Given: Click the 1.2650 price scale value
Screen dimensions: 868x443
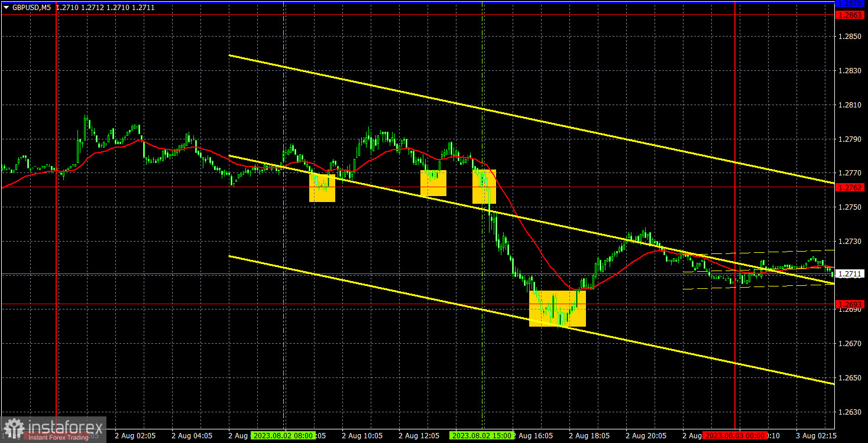Looking at the screenshot, I should click(850, 378).
